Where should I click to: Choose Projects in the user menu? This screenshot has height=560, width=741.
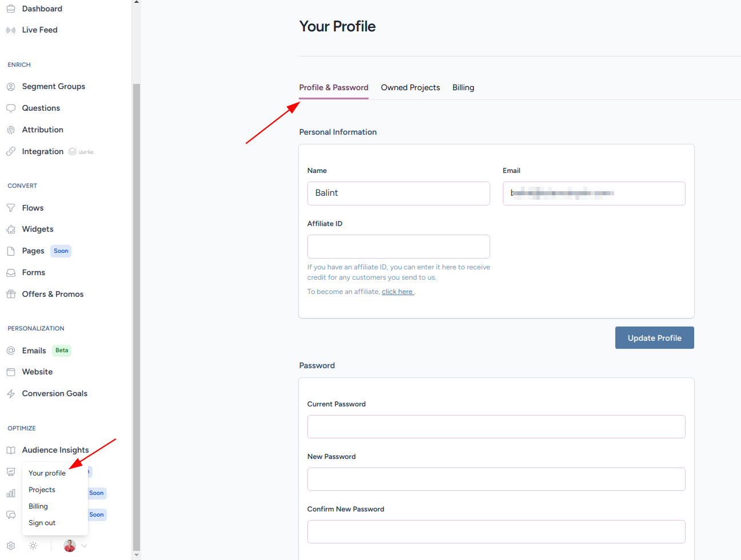(42, 490)
